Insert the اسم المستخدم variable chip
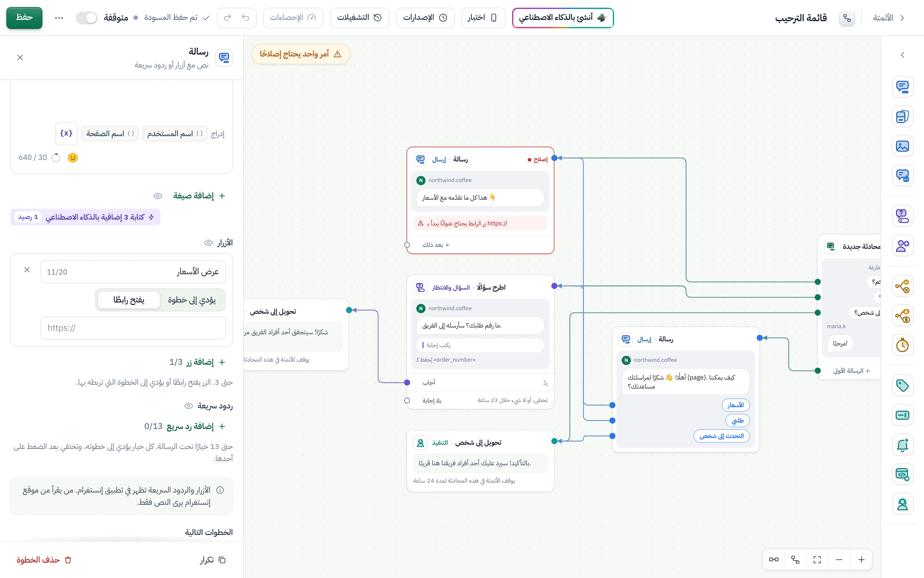The image size is (924, 578). click(175, 133)
